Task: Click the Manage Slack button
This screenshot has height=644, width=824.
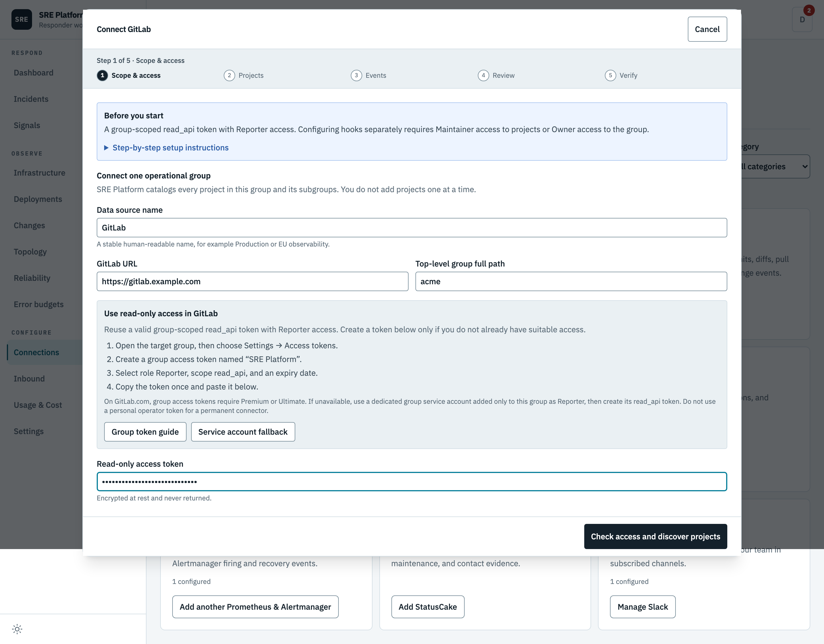Action: coord(643,607)
